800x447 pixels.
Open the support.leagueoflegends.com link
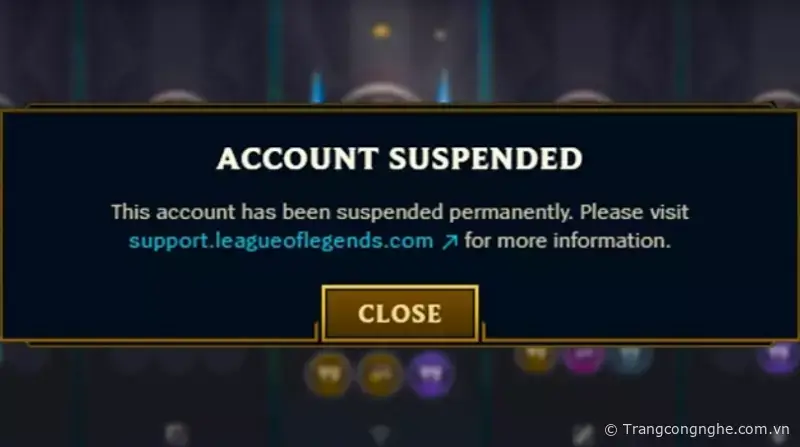point(281,241)
